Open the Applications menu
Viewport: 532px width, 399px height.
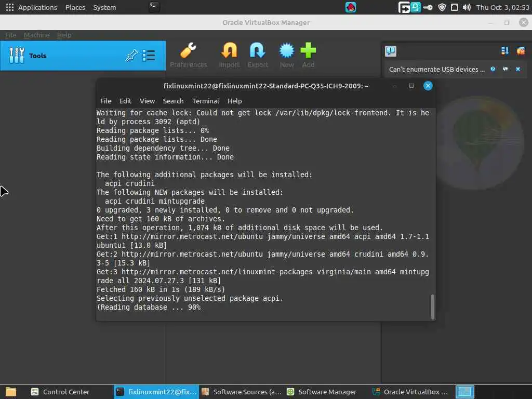pyautogui.click(x=32, y=7)
